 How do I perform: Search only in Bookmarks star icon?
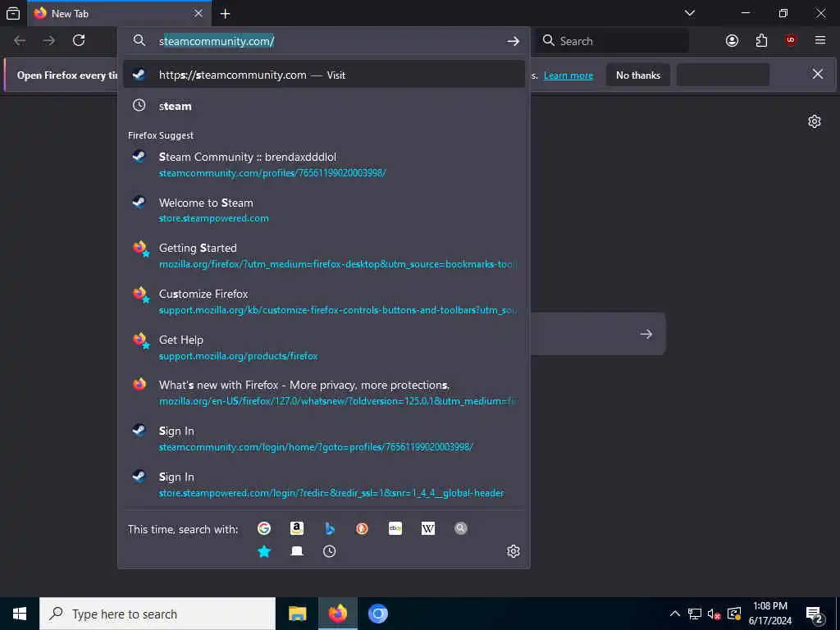coord(264,551)
